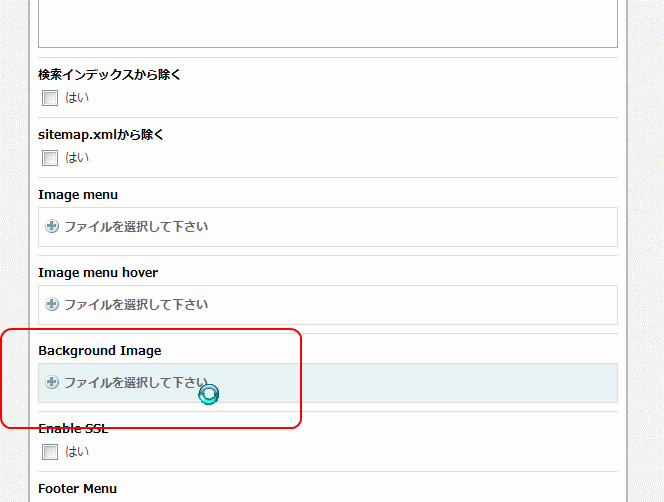Enable the Enable SSL checkbox

point(50,452)
